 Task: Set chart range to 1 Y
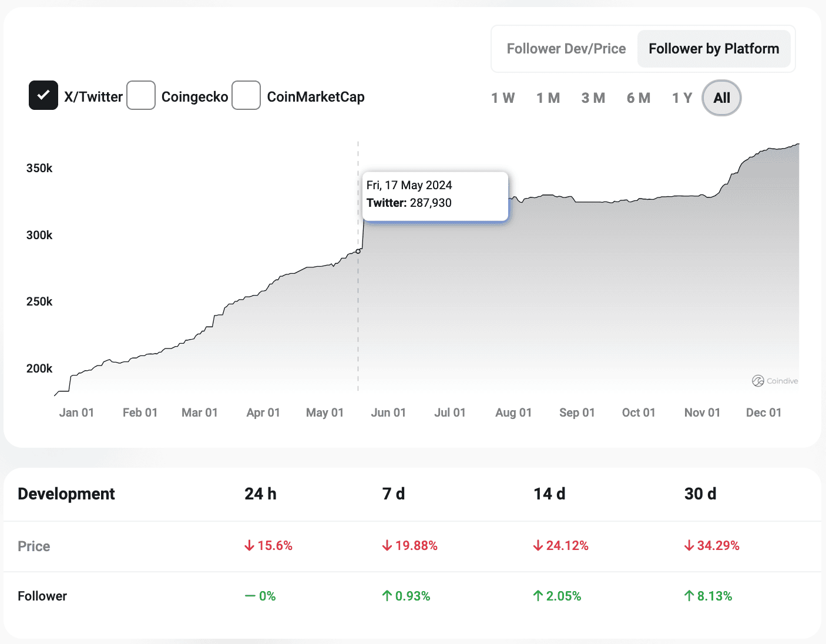click(682, 98)
